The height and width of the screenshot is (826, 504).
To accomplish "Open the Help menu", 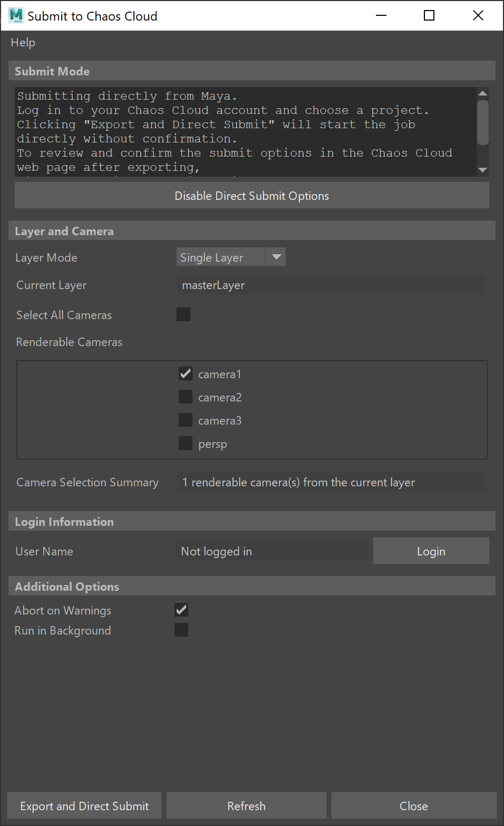I will pyautogui.click(x=23, y=42).
